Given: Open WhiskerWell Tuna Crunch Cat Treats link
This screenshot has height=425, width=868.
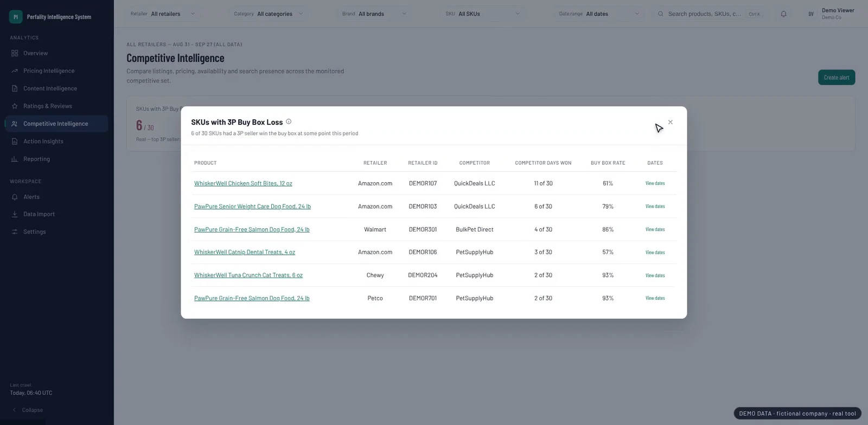Looking at the screenshot, I should pyautogui.click(x=248, y=275).
